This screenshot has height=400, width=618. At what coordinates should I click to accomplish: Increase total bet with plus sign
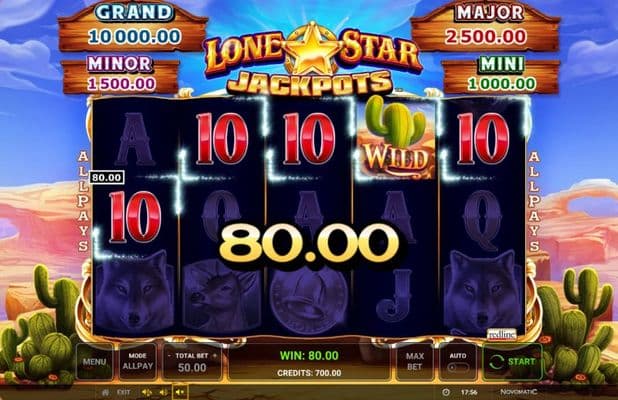point(215,355)
